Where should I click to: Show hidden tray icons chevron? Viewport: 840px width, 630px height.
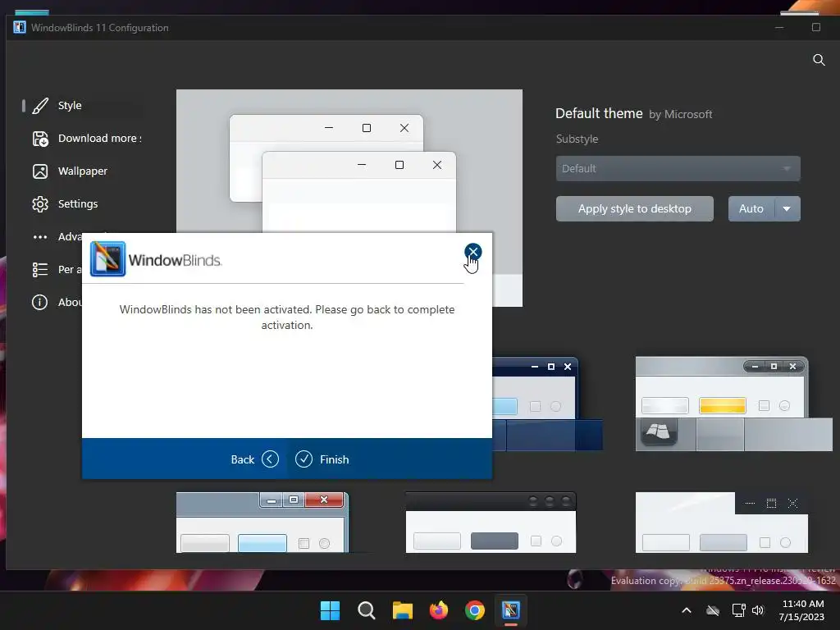tap(687, 610)
